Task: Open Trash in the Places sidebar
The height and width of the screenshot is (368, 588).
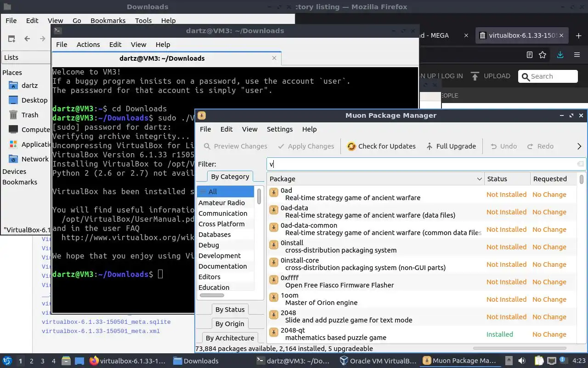Action: 30,115
